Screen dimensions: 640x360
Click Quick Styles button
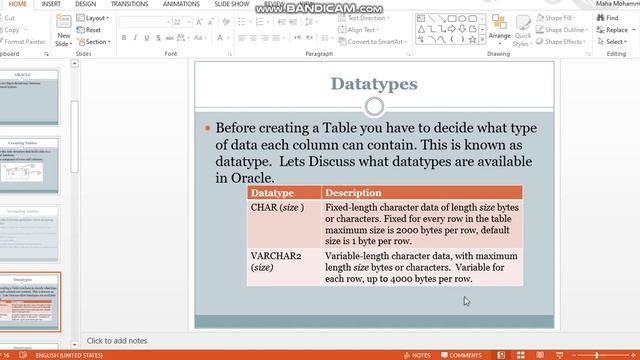pos(522,31)
